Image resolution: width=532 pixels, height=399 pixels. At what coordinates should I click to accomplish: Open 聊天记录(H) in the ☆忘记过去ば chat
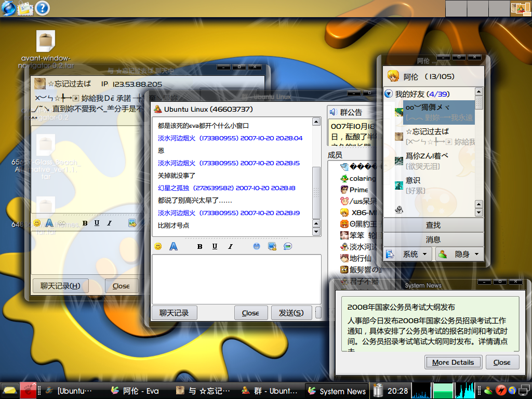tap(60, 286)
